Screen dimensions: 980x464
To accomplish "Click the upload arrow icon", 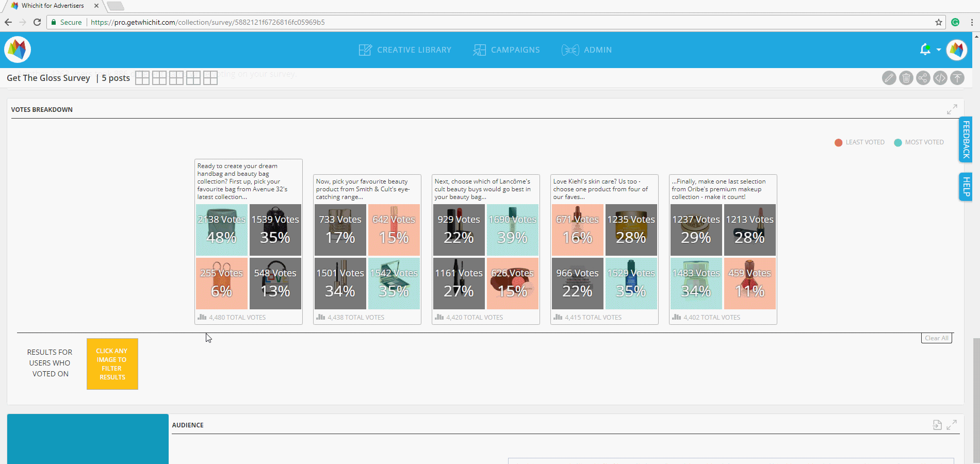I will 957,78.
